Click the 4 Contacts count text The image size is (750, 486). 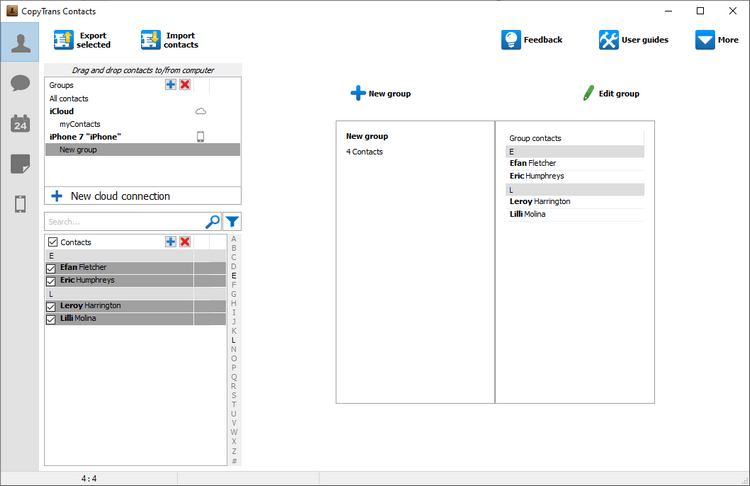364,152
